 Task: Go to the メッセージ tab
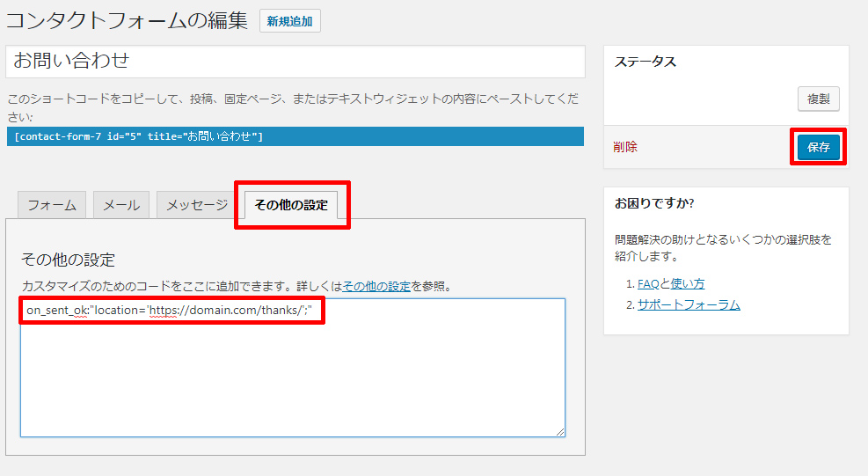(197, 205)
